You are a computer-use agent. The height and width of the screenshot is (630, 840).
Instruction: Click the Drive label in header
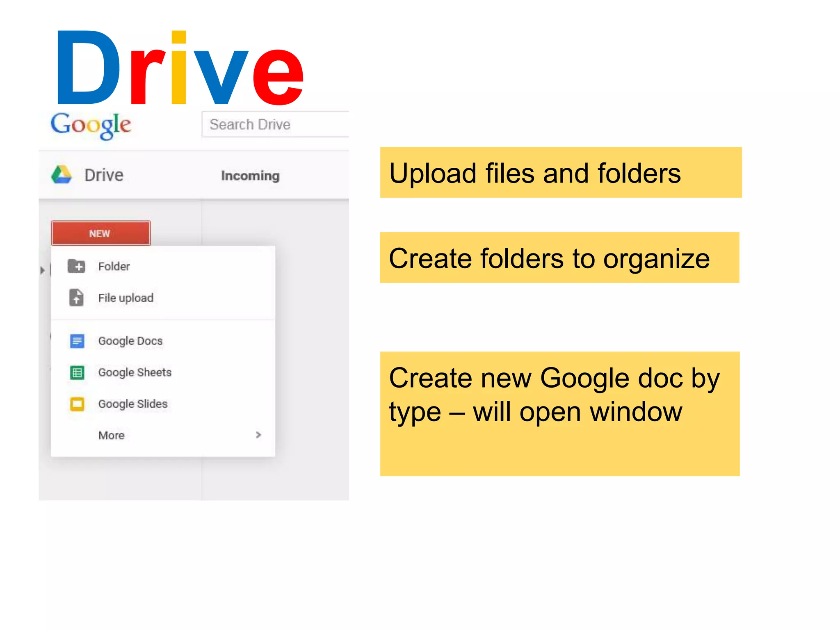pyautogui.click(x=104, y=175)
